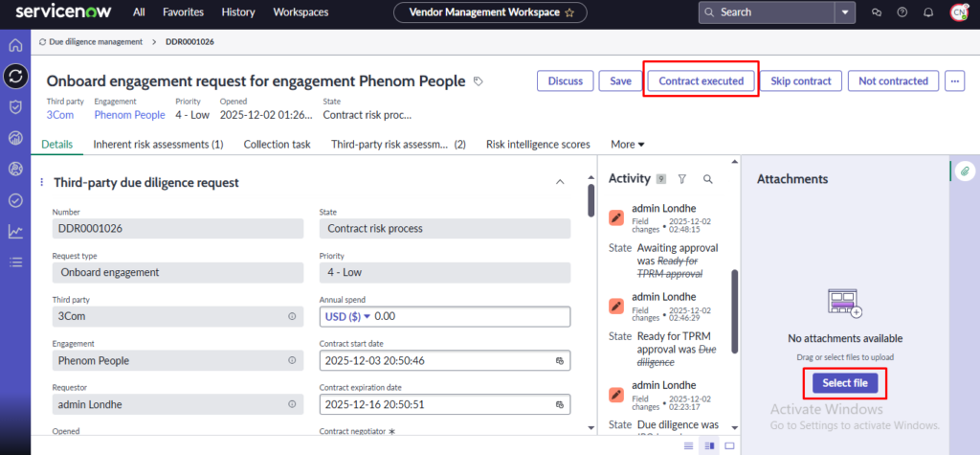Switch to the side-by-side layout view

(x=709, y=446)
